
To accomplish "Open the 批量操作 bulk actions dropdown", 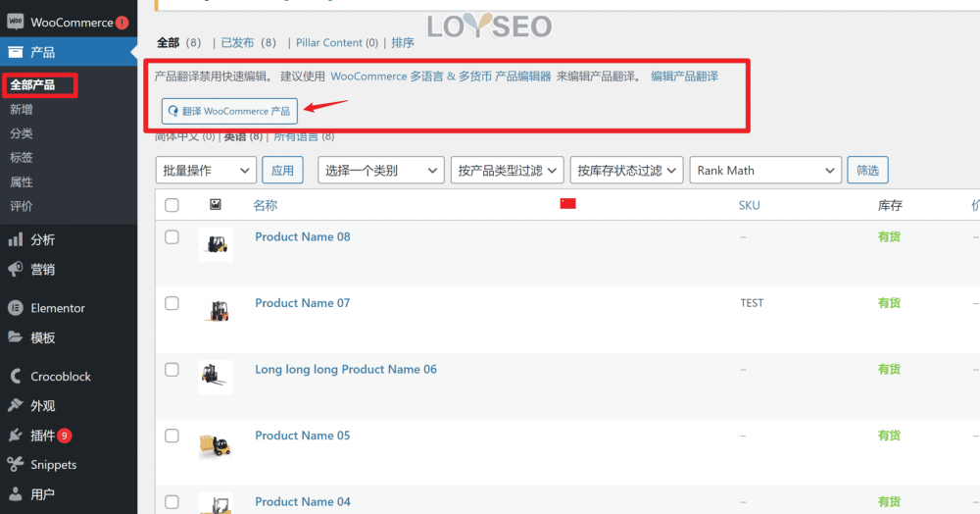I will click(x=206, y=170).
